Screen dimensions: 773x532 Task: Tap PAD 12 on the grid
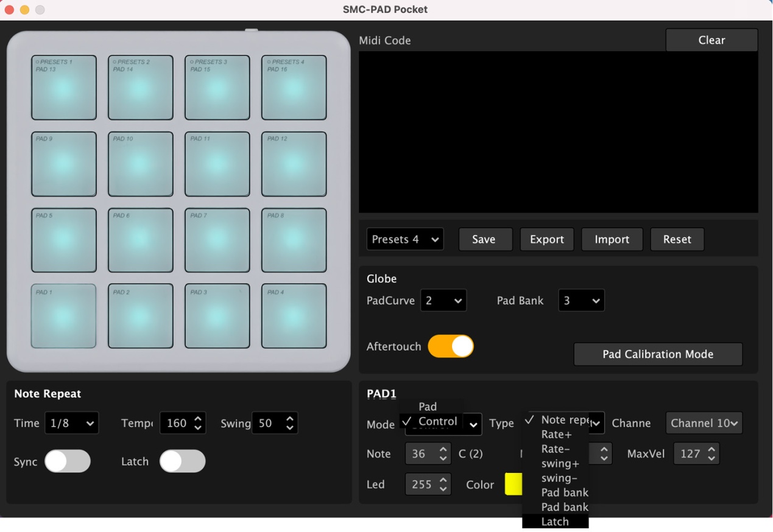pos(294,164)
